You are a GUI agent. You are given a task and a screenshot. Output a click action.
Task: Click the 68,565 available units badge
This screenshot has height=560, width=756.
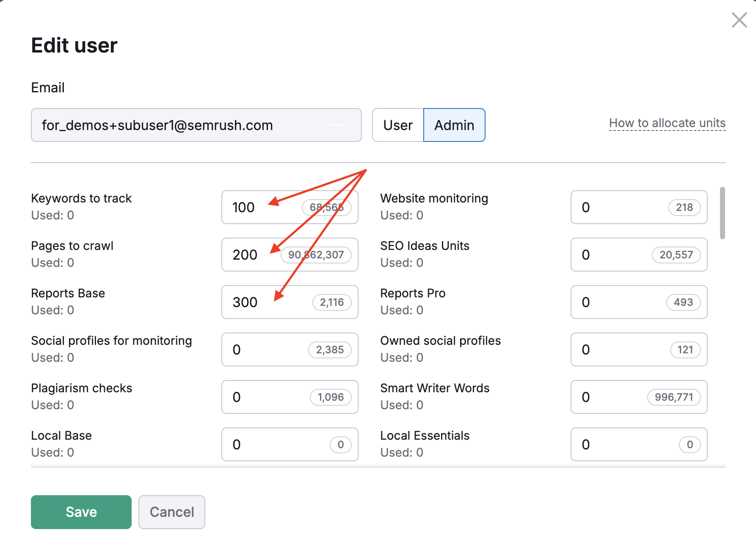(x=326, y=207)
